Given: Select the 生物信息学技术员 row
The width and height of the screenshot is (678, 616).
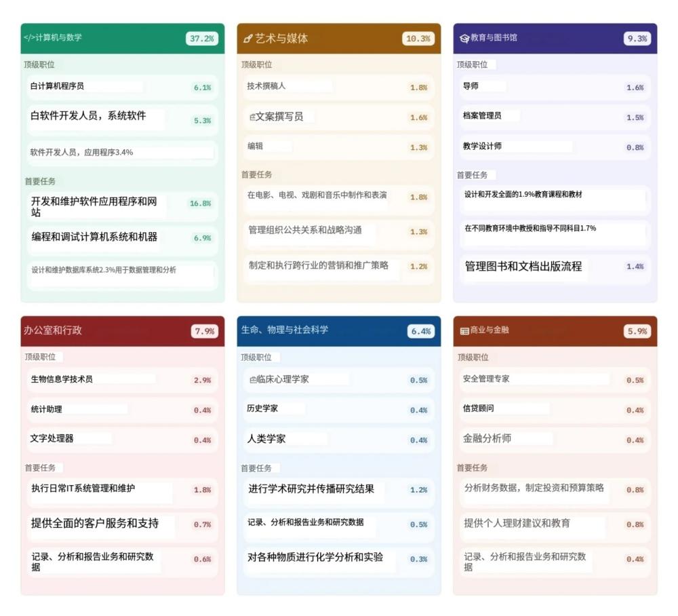Looking at the screenshot, I should [122, 380].
